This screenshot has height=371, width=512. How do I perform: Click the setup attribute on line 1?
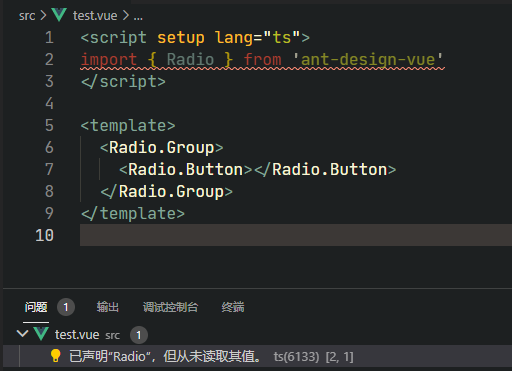click(181, 38)
